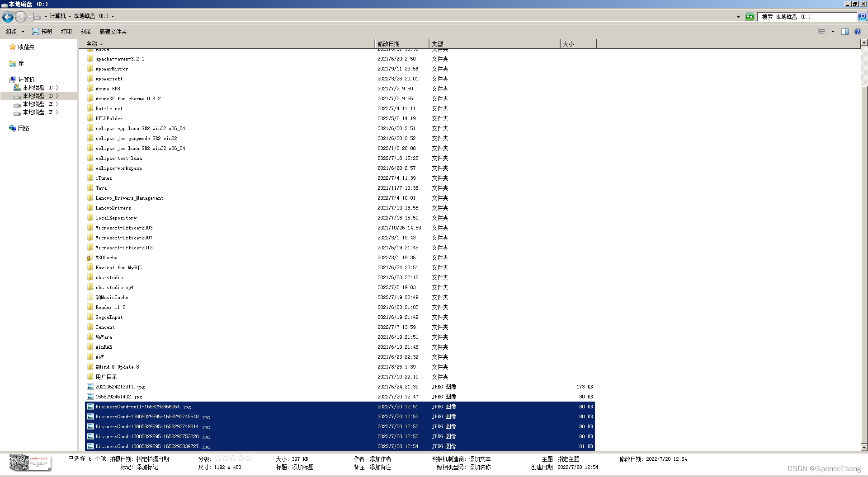Click the eclipse-workspace folder icon

click(90, 168)
